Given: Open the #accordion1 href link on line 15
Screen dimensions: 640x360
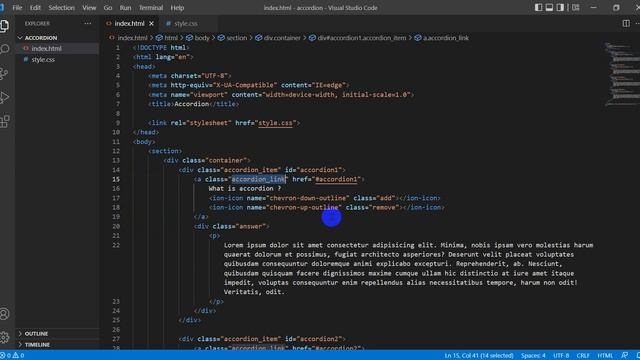Looking at the screenshot, I should [x=336, y=179].
